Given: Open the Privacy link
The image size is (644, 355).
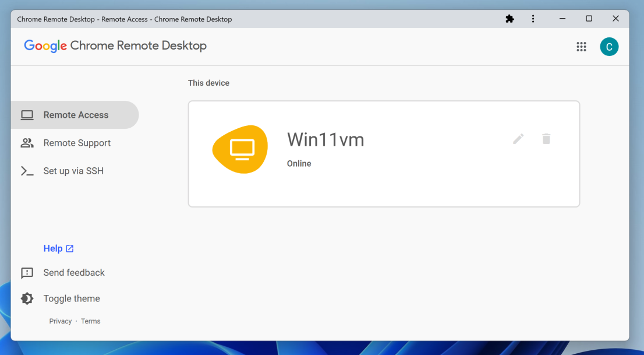Looking at the screenshot, I should pos(61,321).
